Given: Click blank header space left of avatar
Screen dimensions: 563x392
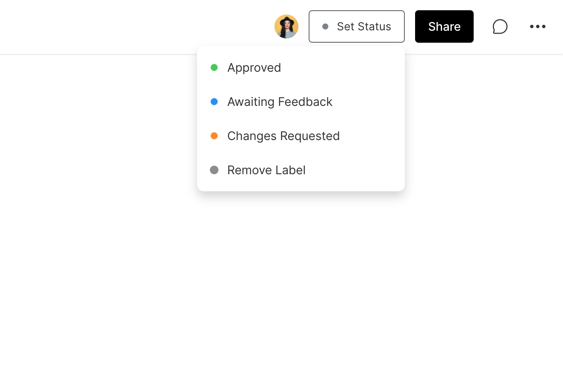Looking at the screenshot, I should click(x=128, y=26).
